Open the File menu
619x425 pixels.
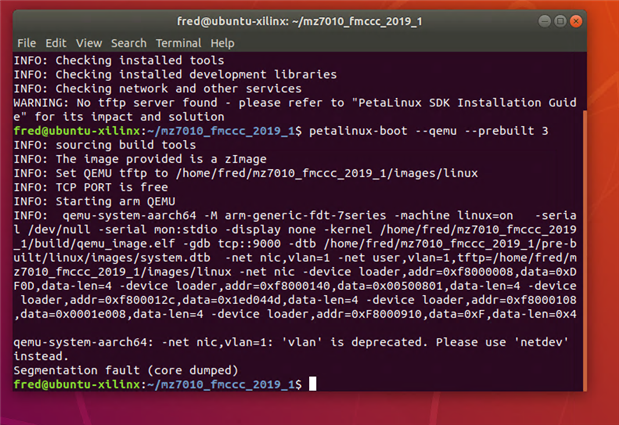pyautogui.click(x=26, y=43)
